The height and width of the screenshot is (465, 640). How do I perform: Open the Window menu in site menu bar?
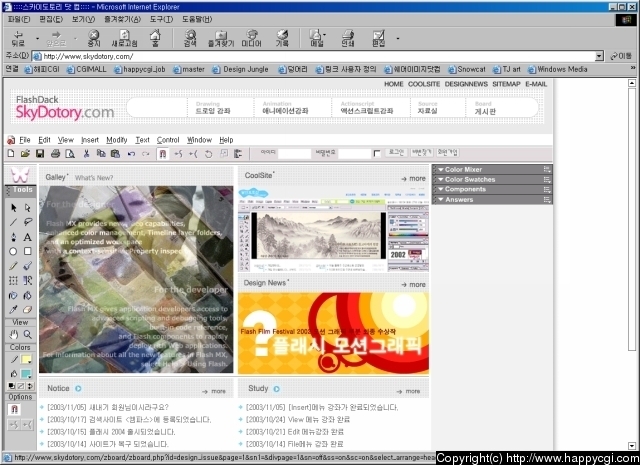(199, 140)
